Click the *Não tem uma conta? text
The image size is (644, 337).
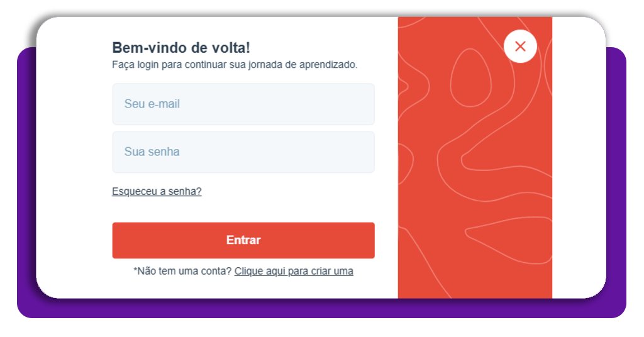pyautogui.click(x=182, y=272)
